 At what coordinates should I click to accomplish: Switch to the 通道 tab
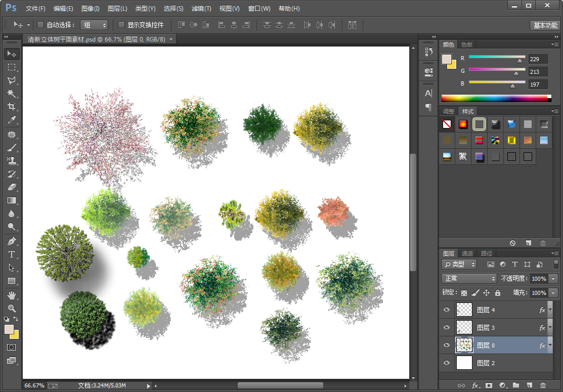pyautogui.click(x=467, y=253)
